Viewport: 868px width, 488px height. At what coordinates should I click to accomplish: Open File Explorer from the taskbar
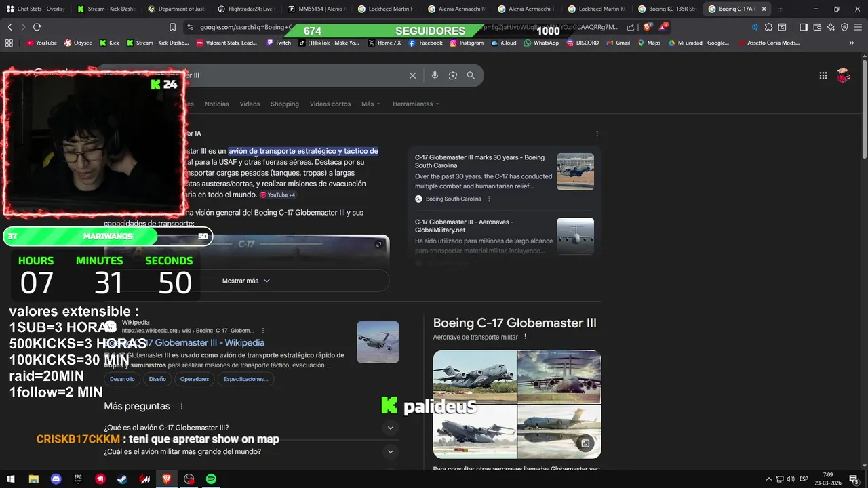[33, 479]
